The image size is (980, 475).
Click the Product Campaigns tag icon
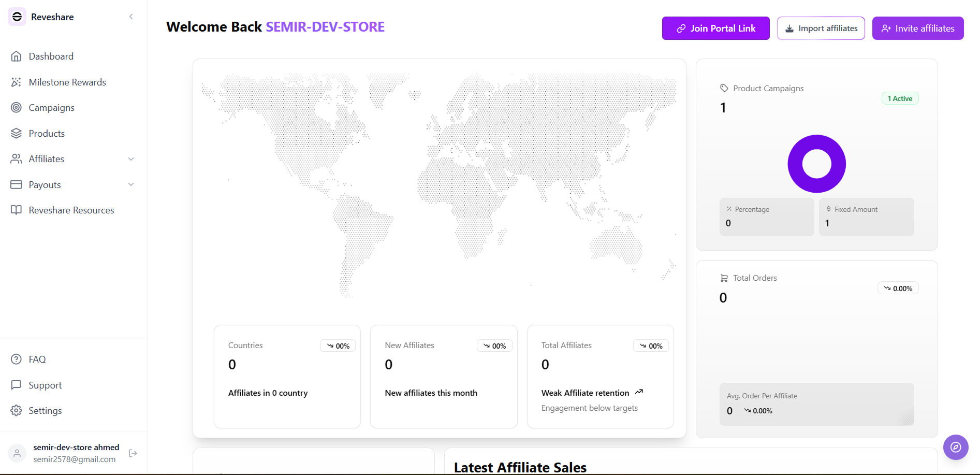tap(724, 88)
